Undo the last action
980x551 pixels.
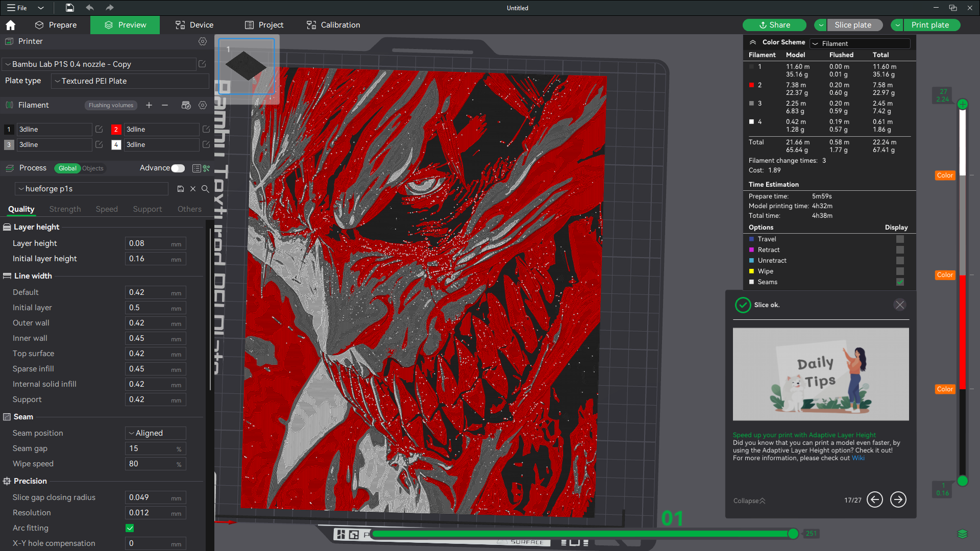pyautogui.click(x=90, y=8)
